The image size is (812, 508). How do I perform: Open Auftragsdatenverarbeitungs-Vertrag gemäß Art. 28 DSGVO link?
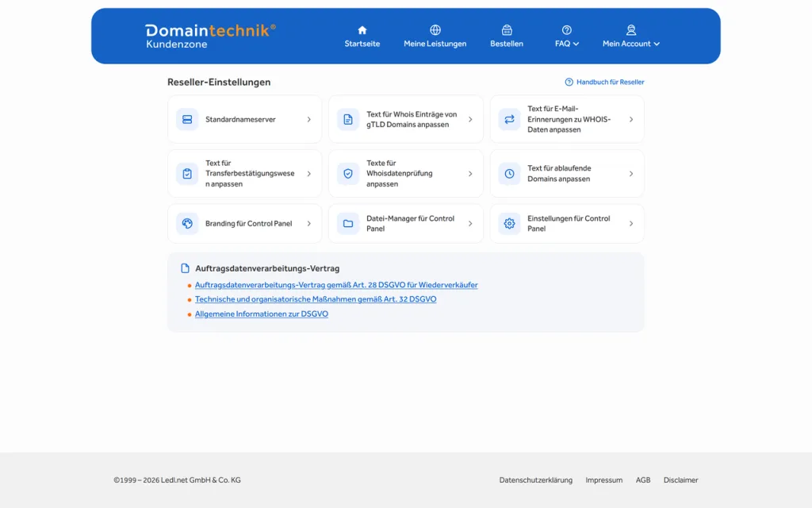[336, 285]
